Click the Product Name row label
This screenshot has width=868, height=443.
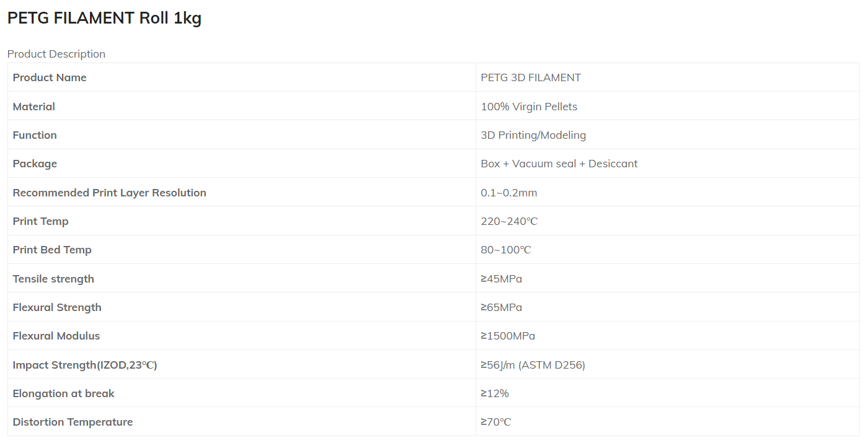50,77
